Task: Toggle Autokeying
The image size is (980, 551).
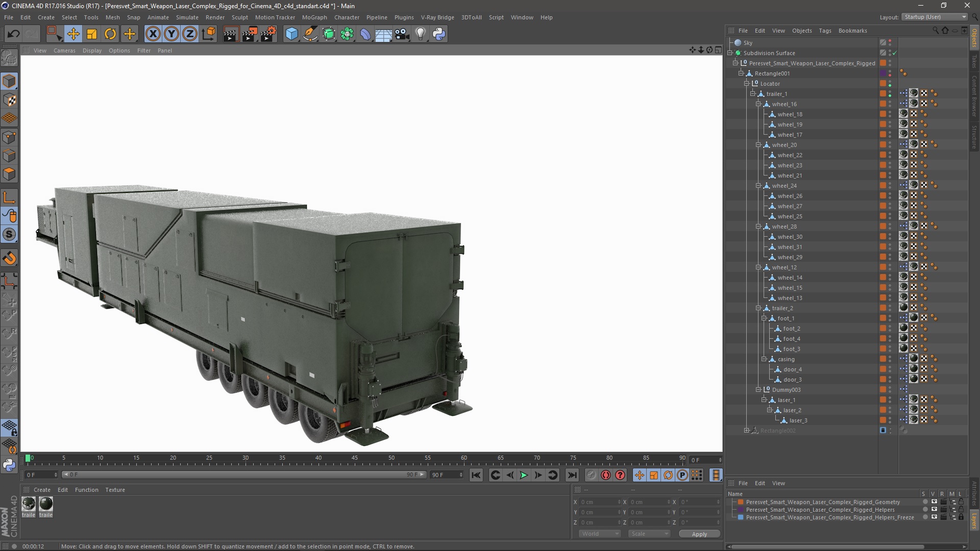Action: [605, 475]
